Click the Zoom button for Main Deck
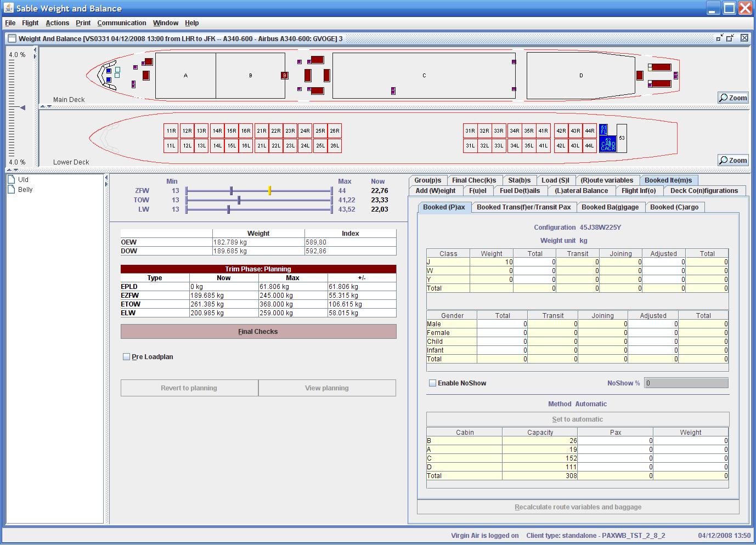Image resolution: width=756 pixels, height=545 pixels. (733, 98)
